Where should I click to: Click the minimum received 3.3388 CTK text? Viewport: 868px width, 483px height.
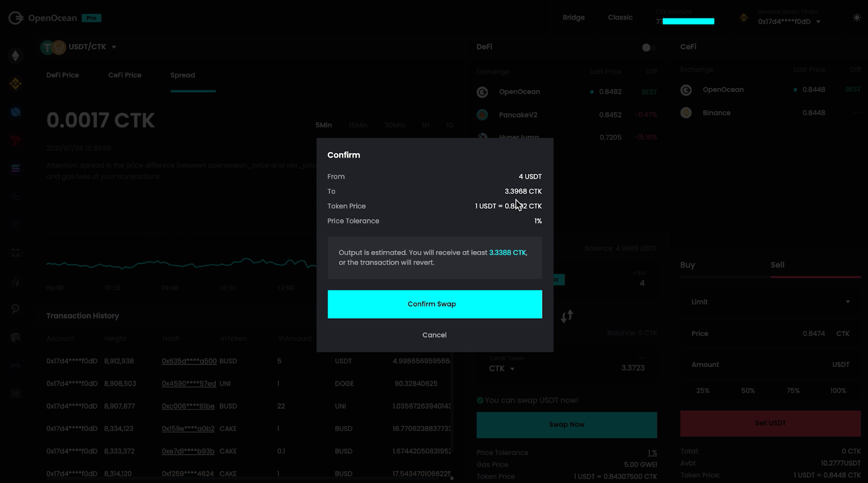point(507,253)
